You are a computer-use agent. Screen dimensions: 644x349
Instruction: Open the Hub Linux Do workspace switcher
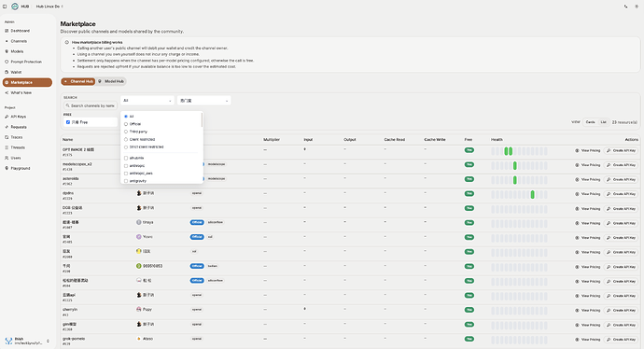point(49,7)
